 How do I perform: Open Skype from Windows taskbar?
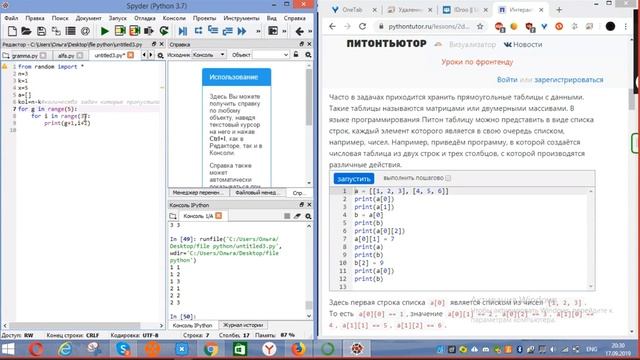coord(123,349)
